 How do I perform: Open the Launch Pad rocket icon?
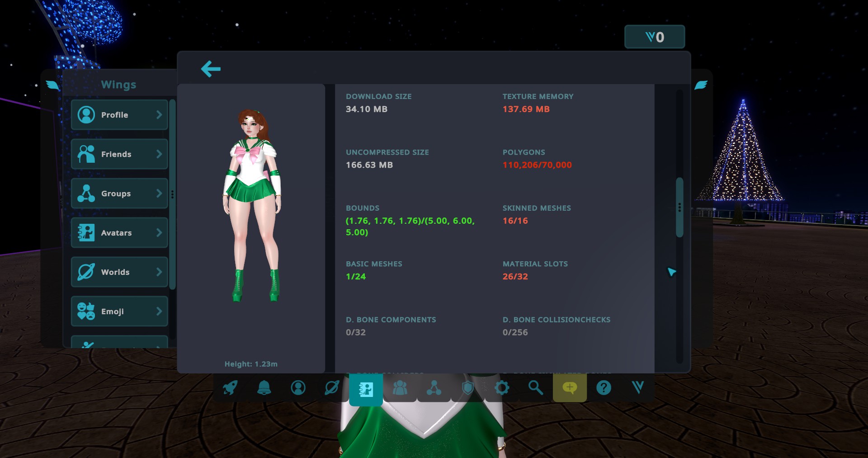[230, 387]
